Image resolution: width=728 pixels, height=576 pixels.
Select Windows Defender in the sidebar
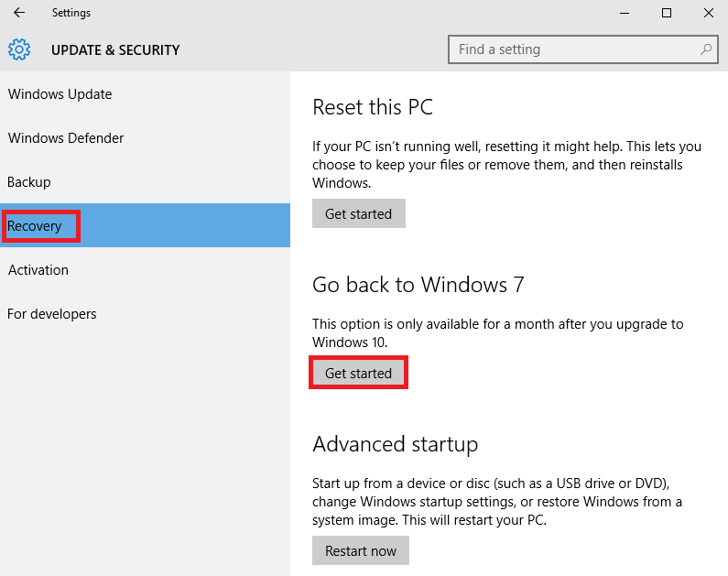[x=66, y=138]
